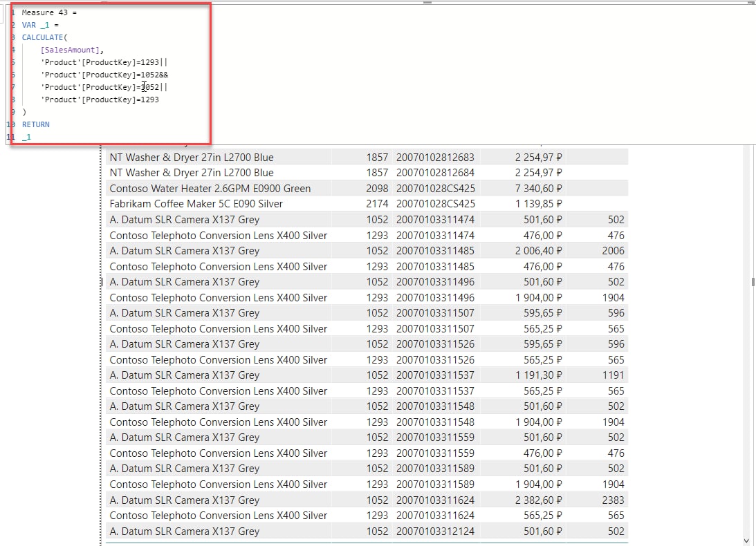Image resolution: width=756 pixels, height=546 pixels.
Task: Click the ProductKey=1052&& condition line
Action: coord(104,75)
